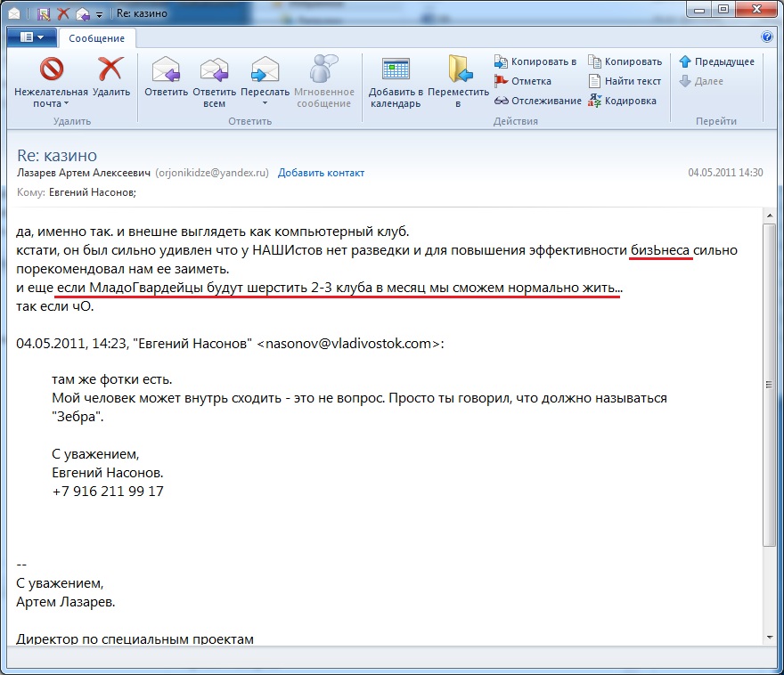
Task: Click the message body vertical scrollbar thumb
Action: point(770,383)
